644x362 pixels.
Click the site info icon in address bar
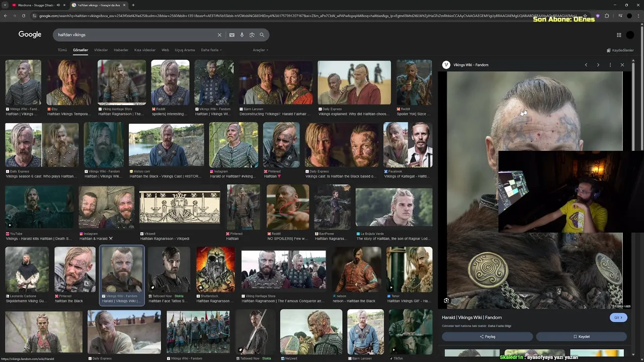tap(34, 16)
